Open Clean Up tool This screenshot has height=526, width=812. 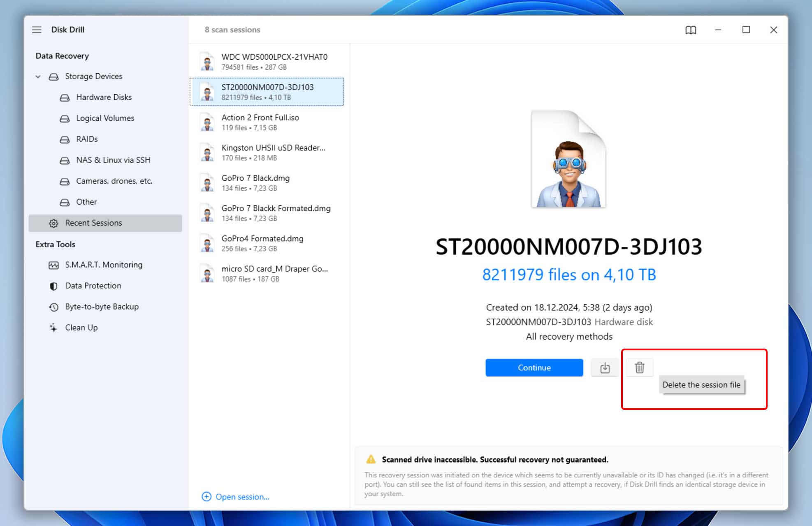click(81, 328)
